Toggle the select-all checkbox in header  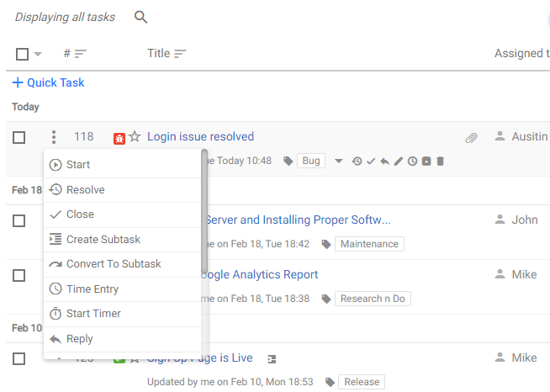click(x=23, y=54)
